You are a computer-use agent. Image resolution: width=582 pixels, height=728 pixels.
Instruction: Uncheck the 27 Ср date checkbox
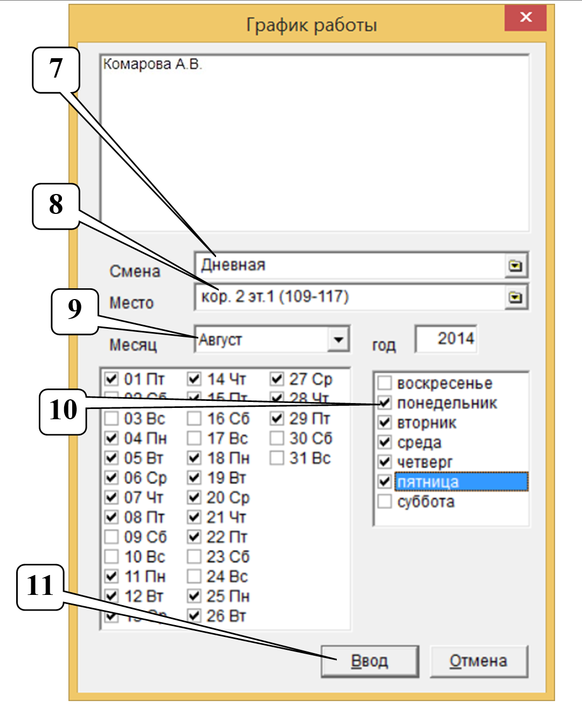tap(277, 379)
